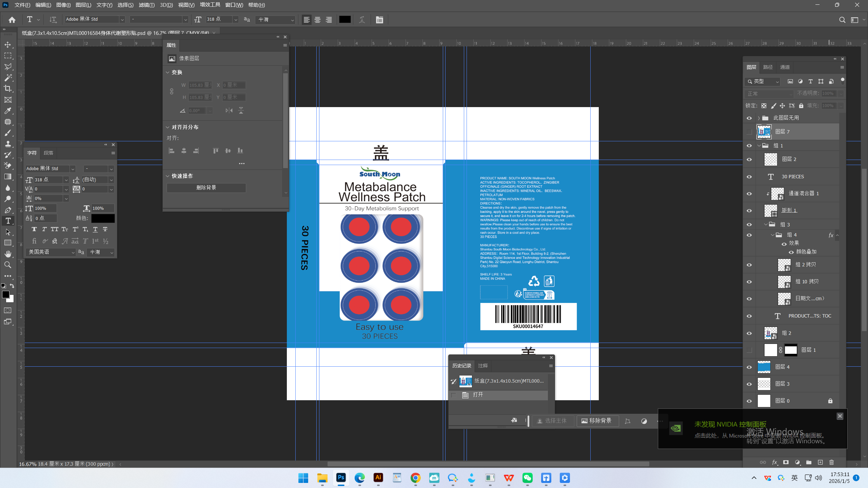Collapse the 变换 section in Properties

point(167,73)
